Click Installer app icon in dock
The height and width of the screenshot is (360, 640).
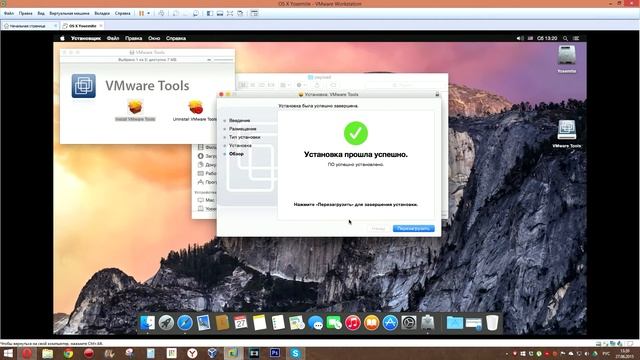pyautogui.click(x=427, y=323)
